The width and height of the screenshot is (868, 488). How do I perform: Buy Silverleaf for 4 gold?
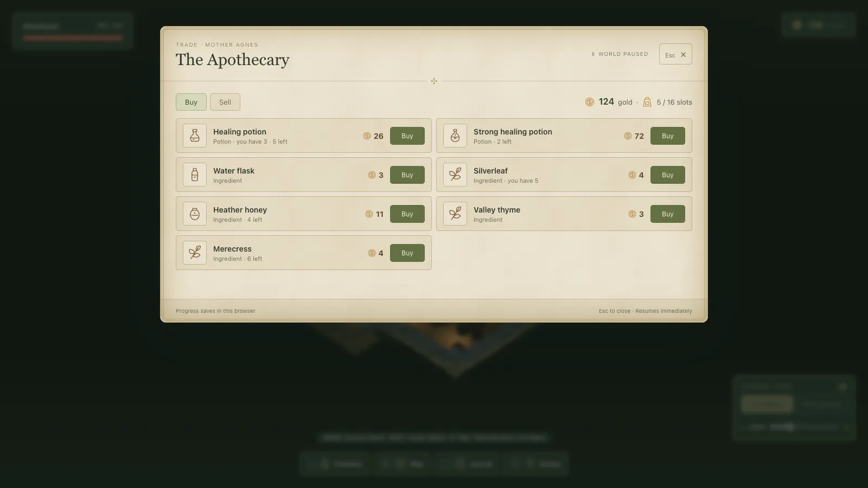coord(668,175)
